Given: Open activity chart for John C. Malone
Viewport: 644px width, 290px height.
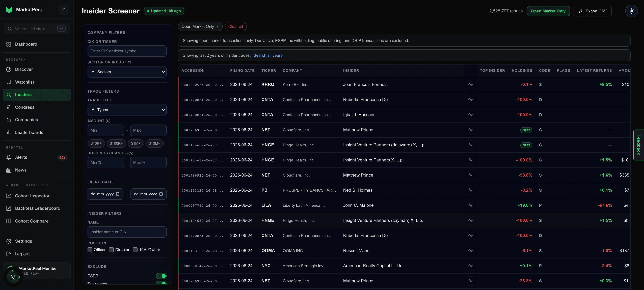Looking at the screenshot, I should tap(470, 205).
